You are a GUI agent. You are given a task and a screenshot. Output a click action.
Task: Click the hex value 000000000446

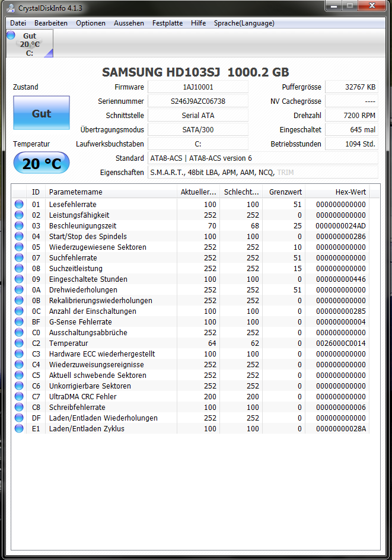tap(340, 279)
